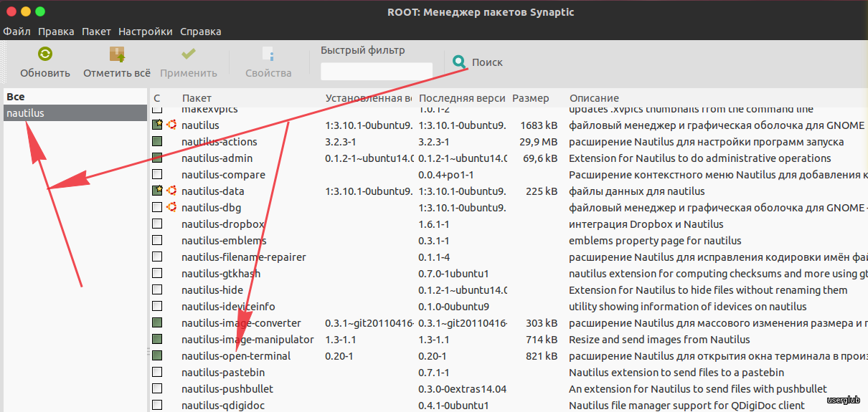
Task: Click description 'Resize and send images from Nautilus'
Action: point(659,340)
